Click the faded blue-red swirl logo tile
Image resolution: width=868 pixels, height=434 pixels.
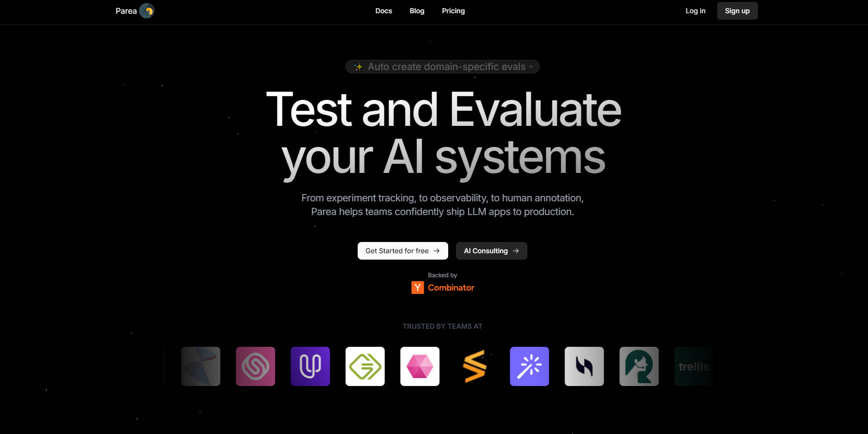coord(201,366)
